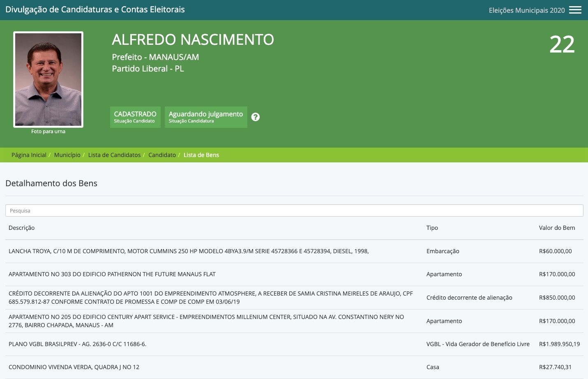The image size is (588, 379).
Task: Open the hamburger navigation menu
Action: (575, 9)
